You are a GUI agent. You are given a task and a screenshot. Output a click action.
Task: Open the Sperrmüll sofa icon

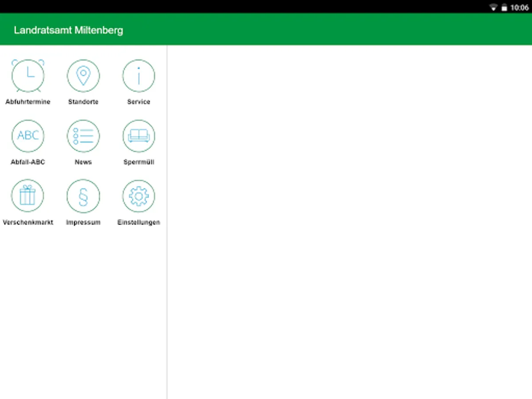pyautogui.click(x=139, y=136)
